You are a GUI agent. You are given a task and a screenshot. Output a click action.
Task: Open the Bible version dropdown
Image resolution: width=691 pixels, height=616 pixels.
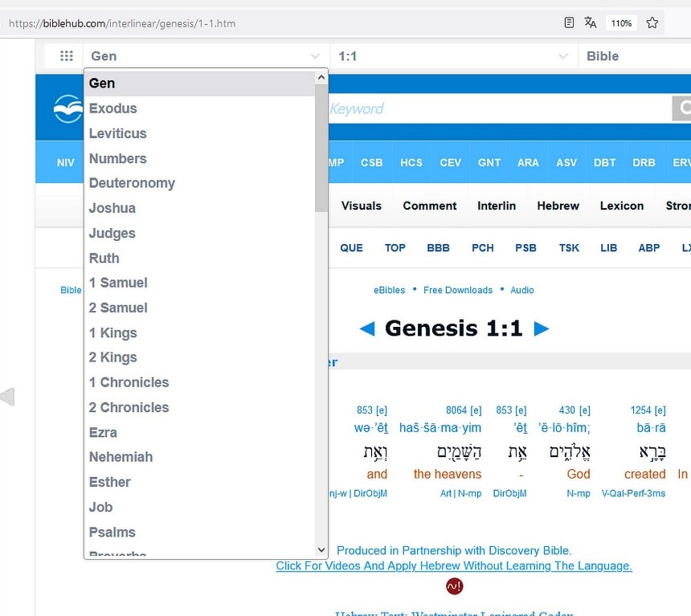pyautogui.click(x=635, y=56)
